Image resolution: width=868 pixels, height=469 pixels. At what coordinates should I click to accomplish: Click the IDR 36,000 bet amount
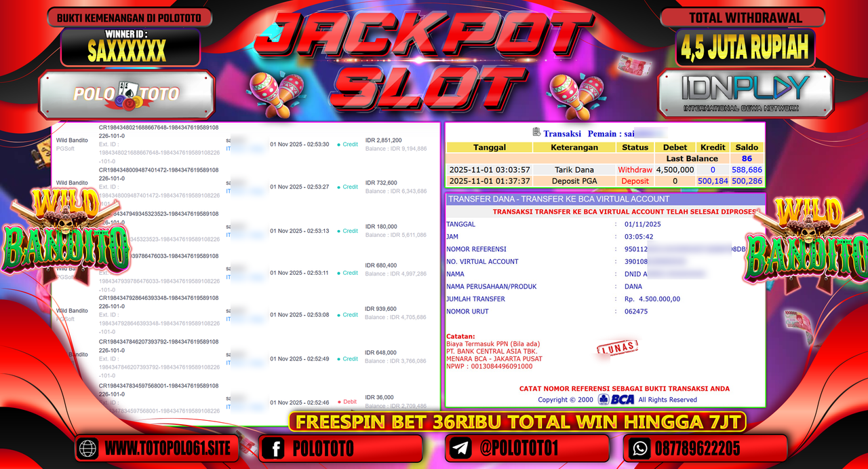click(x=379, y=397)
